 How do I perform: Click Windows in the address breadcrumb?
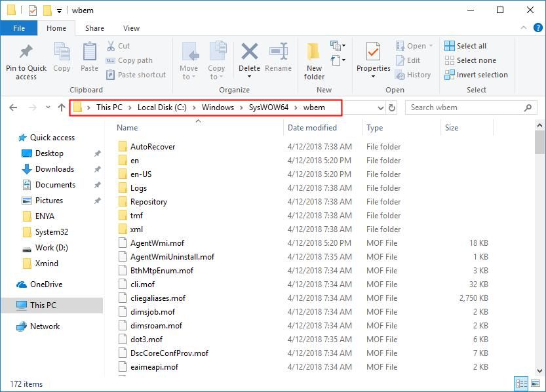(218, 108)
